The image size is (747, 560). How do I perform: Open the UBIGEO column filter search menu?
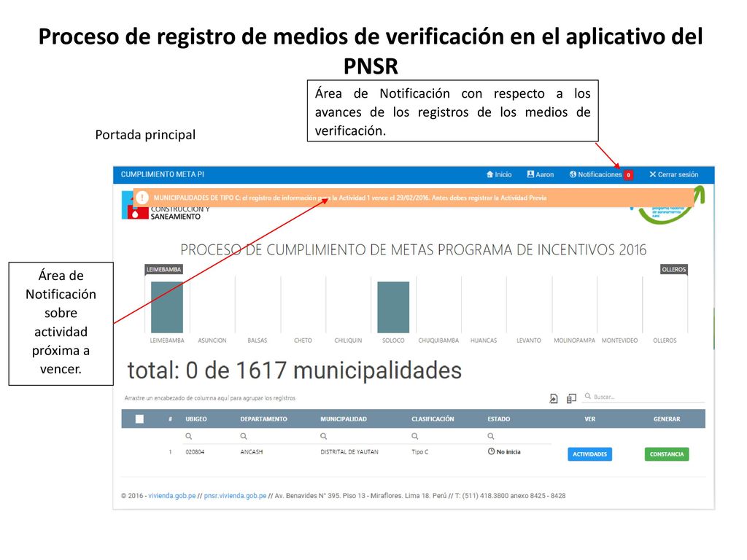189,436
